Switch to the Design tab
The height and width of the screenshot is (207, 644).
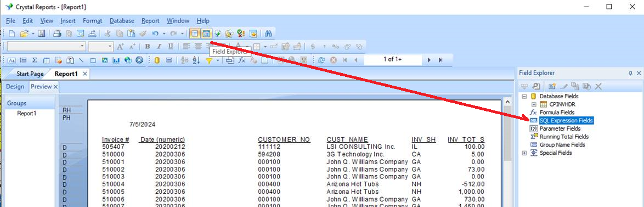15,87
